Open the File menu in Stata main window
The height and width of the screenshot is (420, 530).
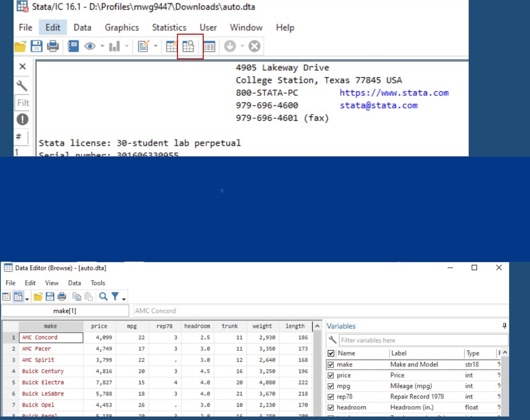tap(25, 27)
